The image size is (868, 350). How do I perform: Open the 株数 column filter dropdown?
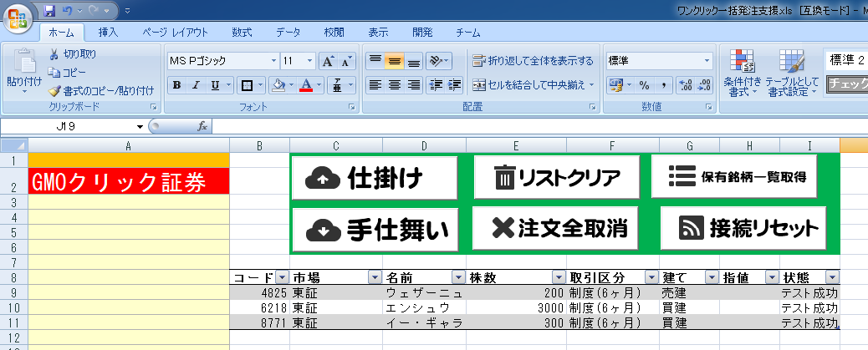tap(559, 277)
